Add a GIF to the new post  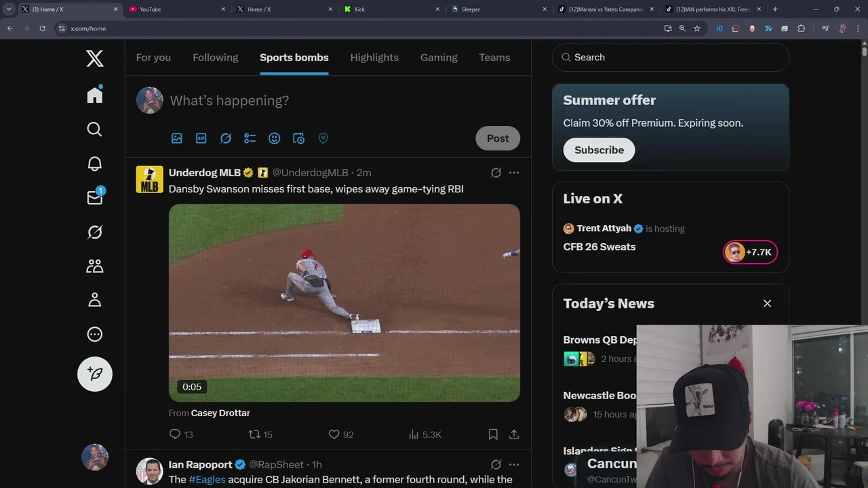tap(201, 138)
